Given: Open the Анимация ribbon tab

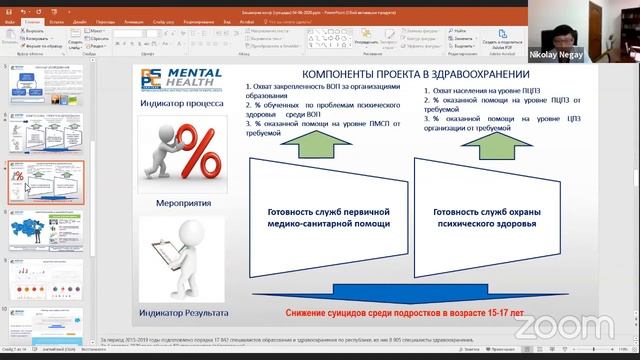Looking at the screenshot, I should [134, 22].
